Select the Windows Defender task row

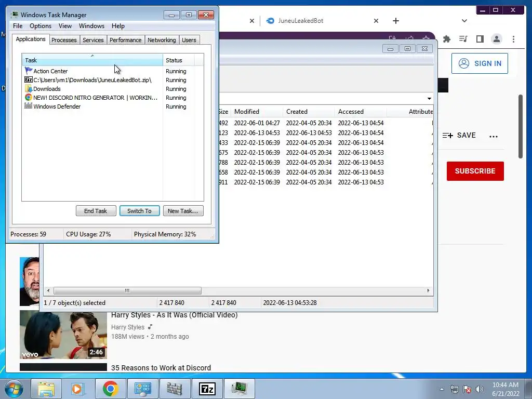point(113,107)
